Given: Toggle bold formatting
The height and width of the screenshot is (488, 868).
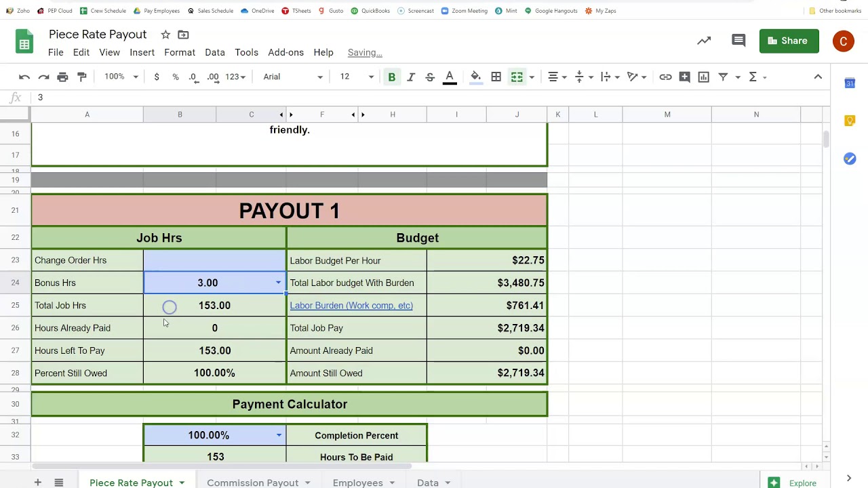Looking at the screenshot, I should point(391,77).
